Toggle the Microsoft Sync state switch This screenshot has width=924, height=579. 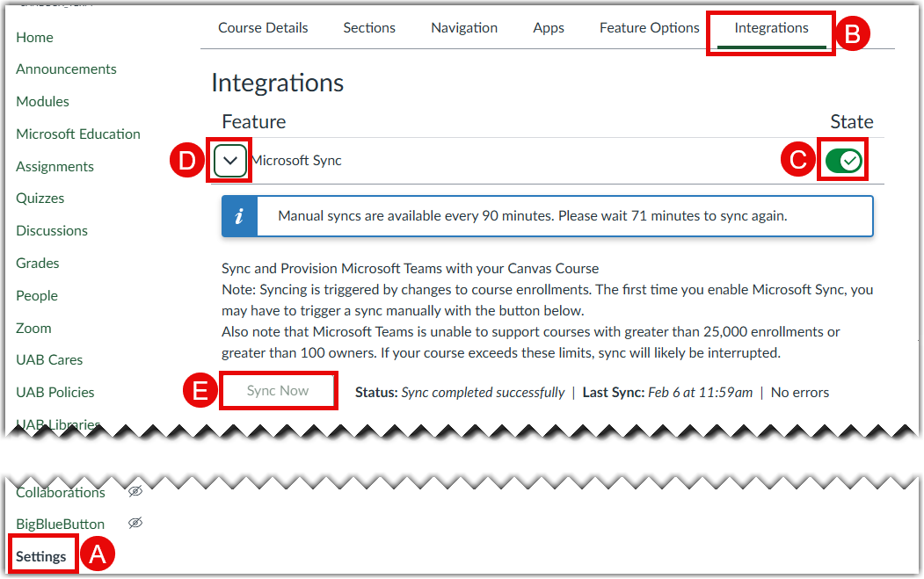[843, 161]
